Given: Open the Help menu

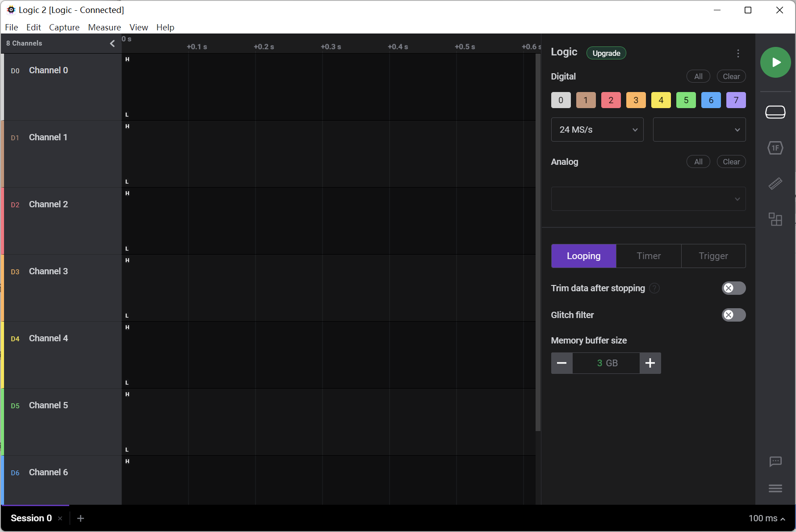Looking at the screenshot, I should (165, 27).
